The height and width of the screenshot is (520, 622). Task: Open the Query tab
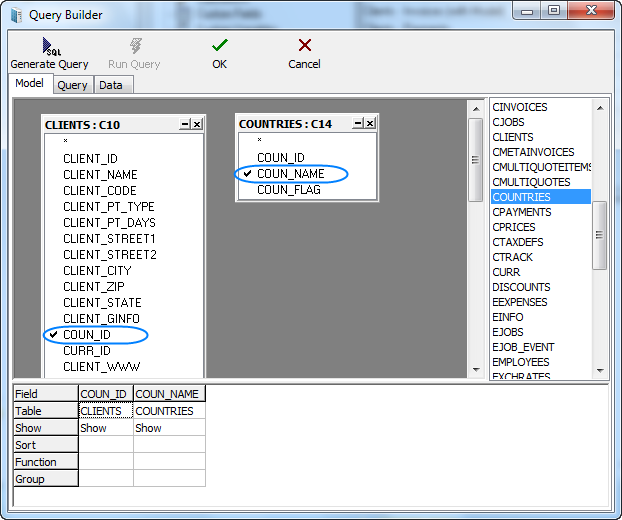click(73, 85)
